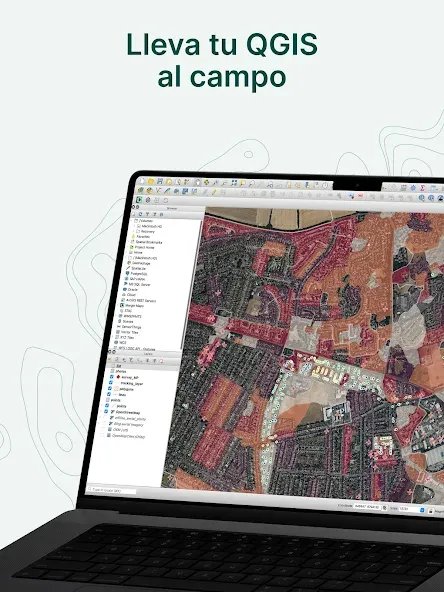The height and width of the screenshot is (592, 444).
Task: Enable the Bing aerial imagery checkbox
Action: point(104,423)
